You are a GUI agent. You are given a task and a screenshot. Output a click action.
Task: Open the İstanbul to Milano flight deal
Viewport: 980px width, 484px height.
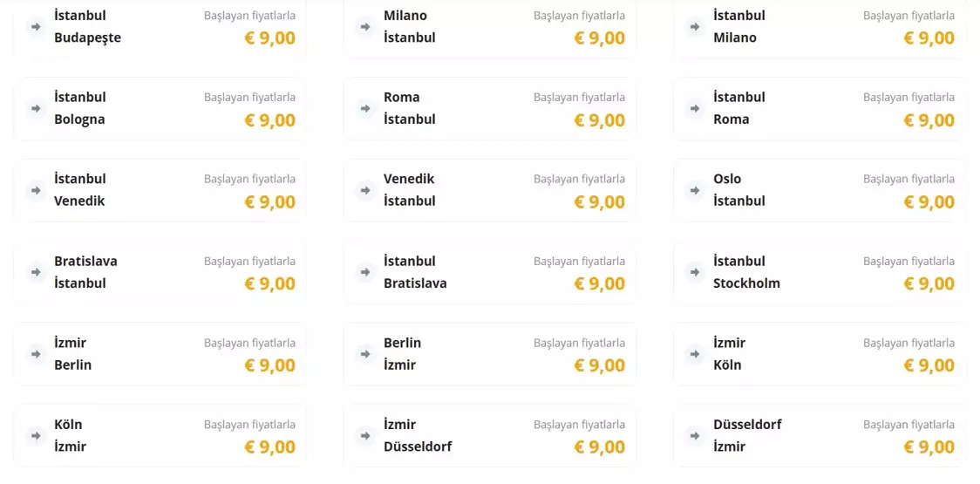[819, 27]
